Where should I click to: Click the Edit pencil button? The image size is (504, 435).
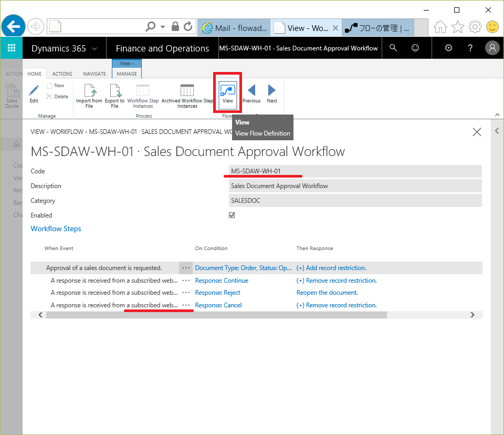coord(34,94)
